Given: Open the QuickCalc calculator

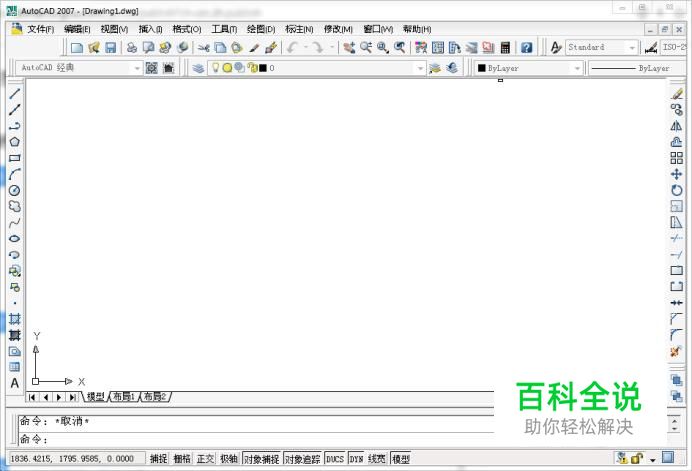Looking at the screenshot, I should click(506, 47).
